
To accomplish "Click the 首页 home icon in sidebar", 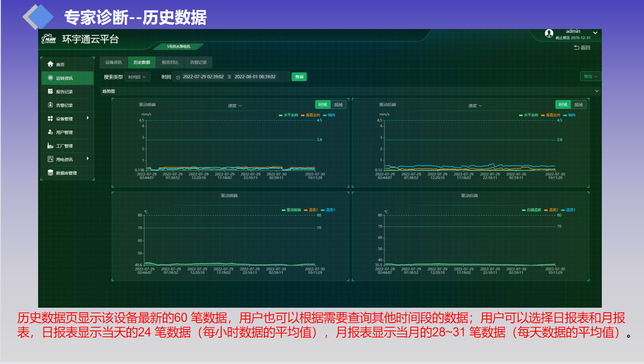I will 50,64.
